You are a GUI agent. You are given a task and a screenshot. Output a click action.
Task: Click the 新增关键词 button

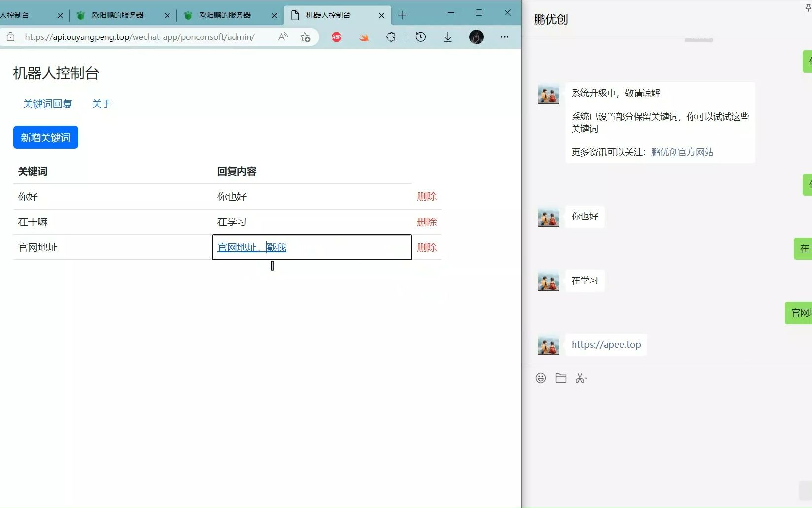[45, 138]
